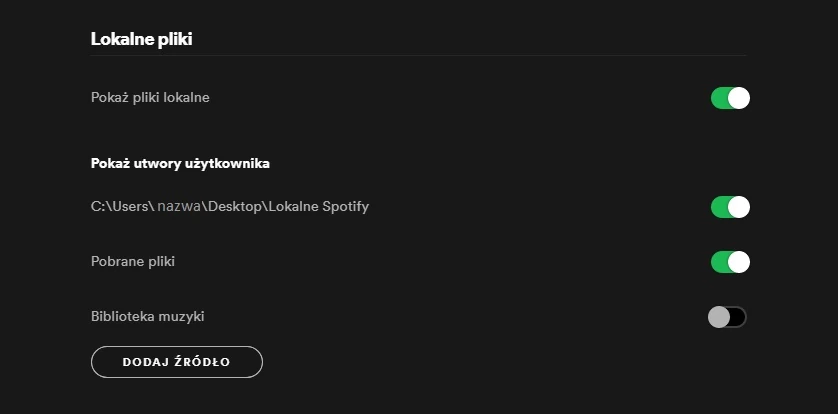The height and width of the screenshot is (414, 838).
Task: Click the white knob beside Pobrane pliki
Action: (x=739, y=262)
